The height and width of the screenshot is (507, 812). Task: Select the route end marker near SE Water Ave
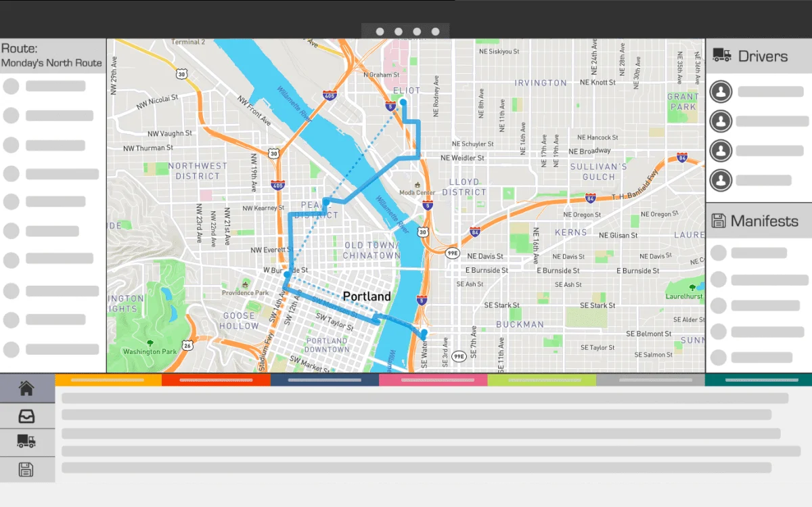(424, 333)
